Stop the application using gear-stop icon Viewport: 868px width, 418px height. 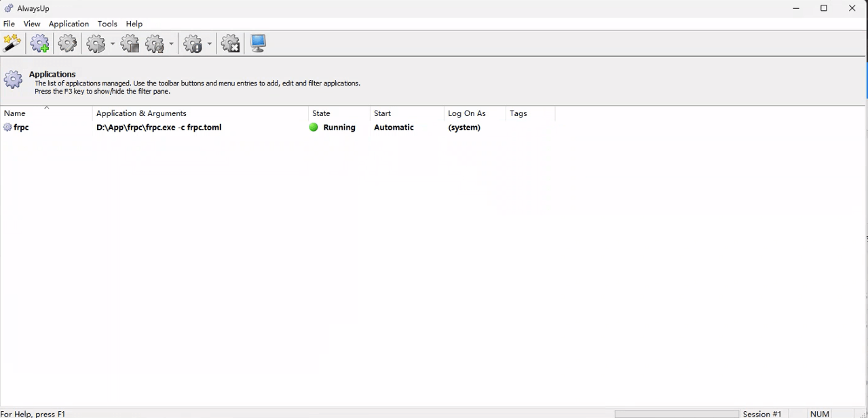(x=130, y=43)
